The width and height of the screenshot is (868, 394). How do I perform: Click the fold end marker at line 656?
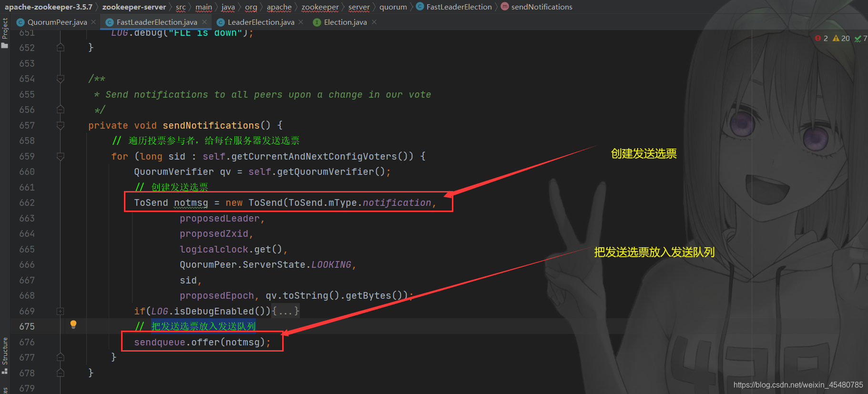[61, 110]
